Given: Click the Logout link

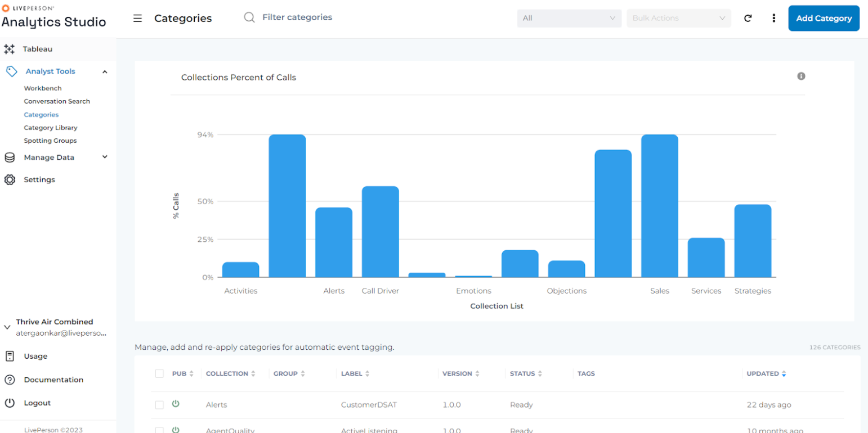Looking at the screenshot, I should pos(37,403).
